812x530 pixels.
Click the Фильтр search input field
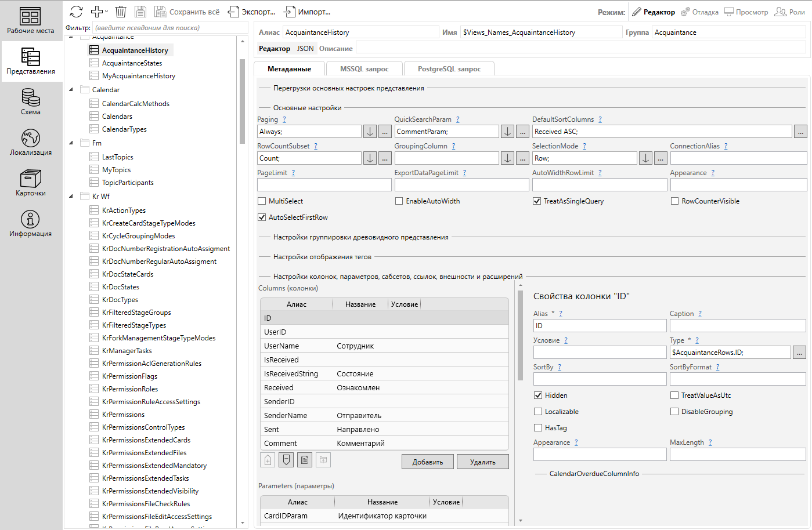click(171, 28)
